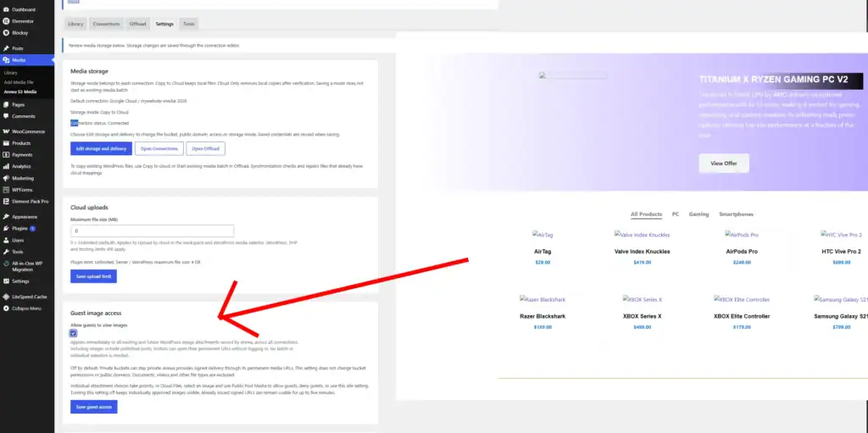This screenshot has height=433, width=868.
Task: Open the XBOX Elite Controller product title
Action: [742, 317]
